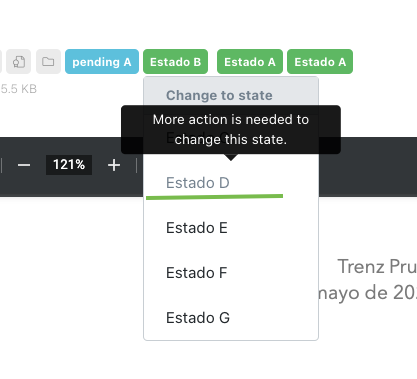Select the disabled Estado D option

(x=198, y=183)
